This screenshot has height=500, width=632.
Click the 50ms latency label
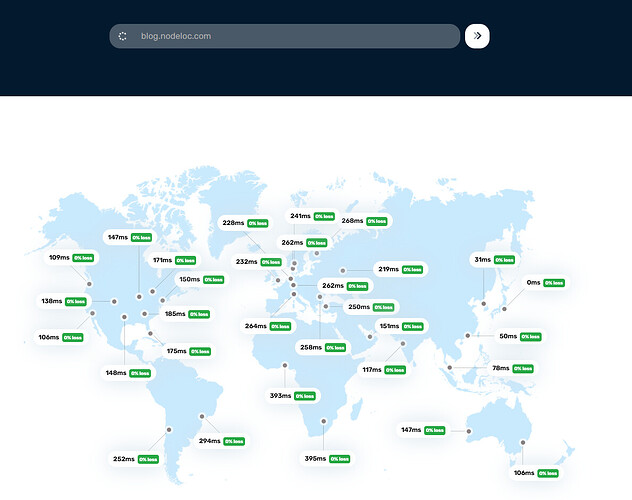pyautogui.click(x=508, y=336)
